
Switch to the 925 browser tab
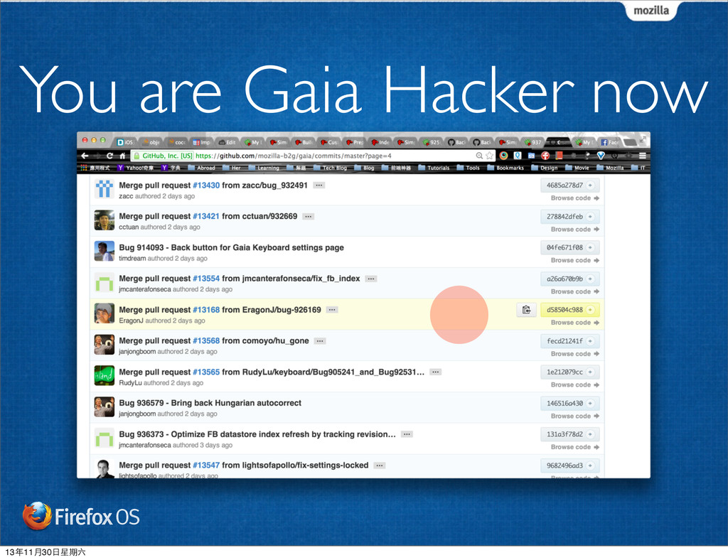point(431,142)
